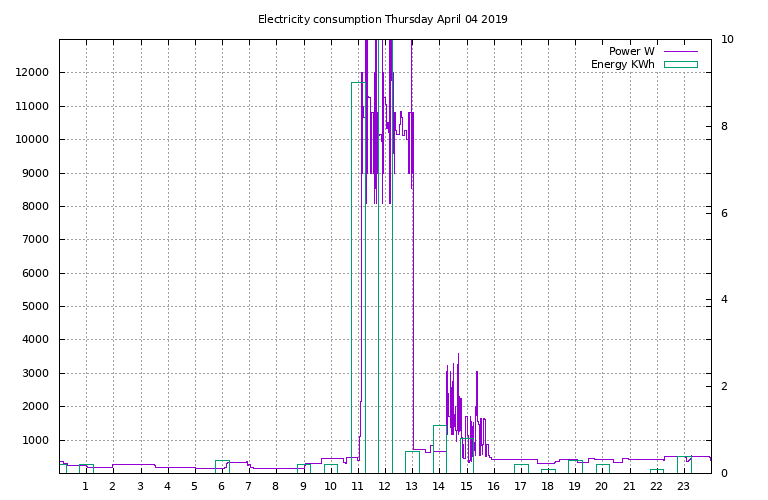Click hour label 5 on the bottom axis
This screenshot has height=500, width=768.
(x=194, y=486)
